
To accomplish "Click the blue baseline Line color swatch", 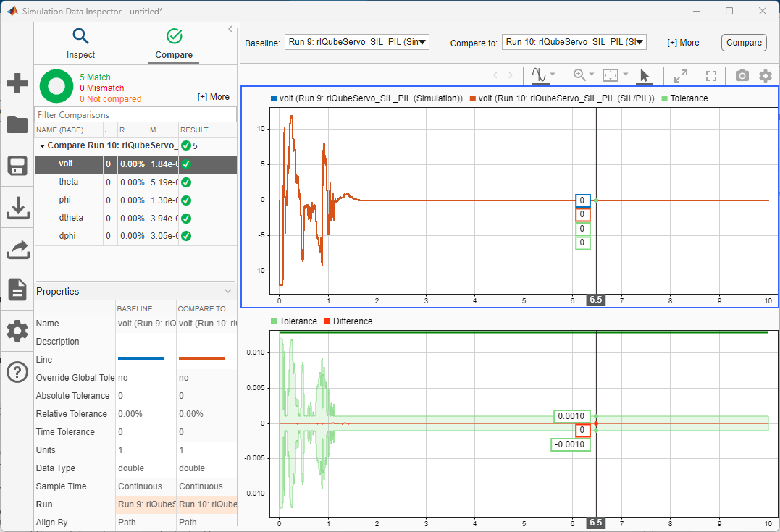I will (141, 359).
